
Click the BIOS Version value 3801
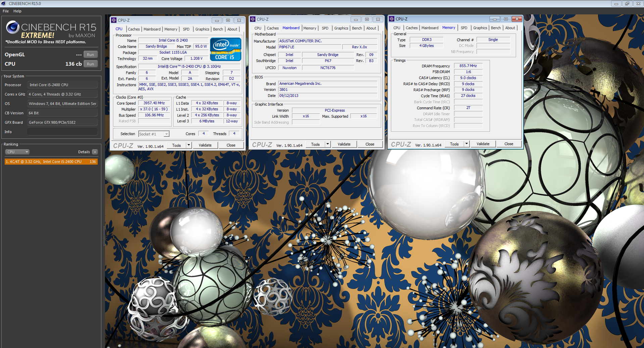tap(328, 90)
